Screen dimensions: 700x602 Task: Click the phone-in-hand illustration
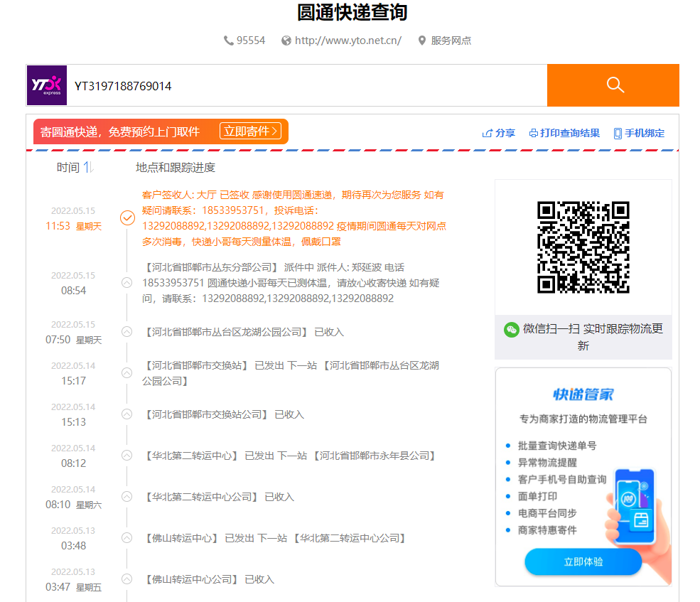click(637, 525)
